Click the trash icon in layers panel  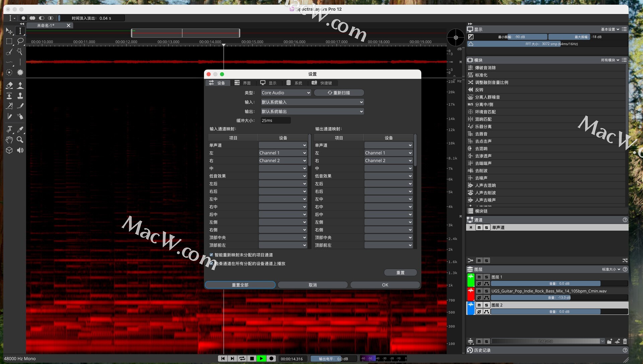(625, 341)
